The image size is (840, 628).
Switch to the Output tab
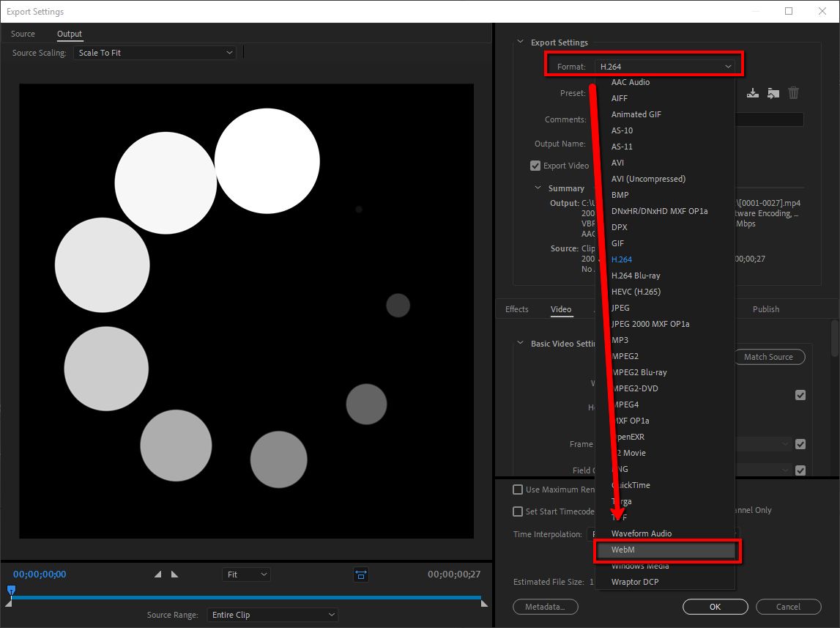pyautogui.click(x=70, y=34)
